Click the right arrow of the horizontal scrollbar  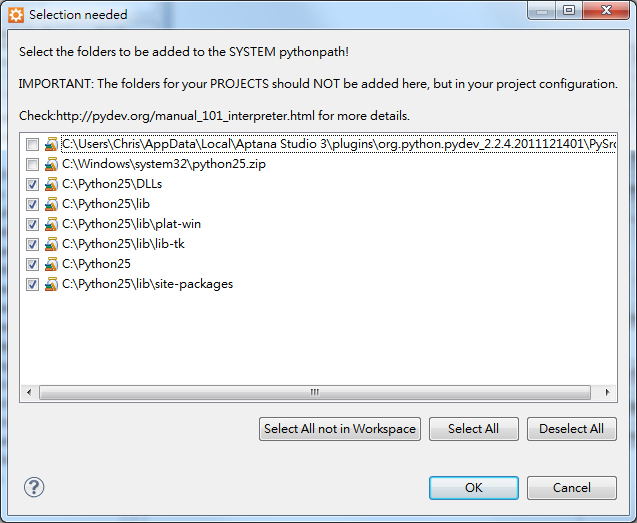(607, 392)
